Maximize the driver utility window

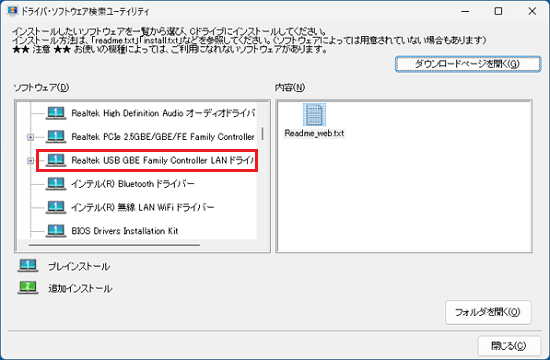498,11
